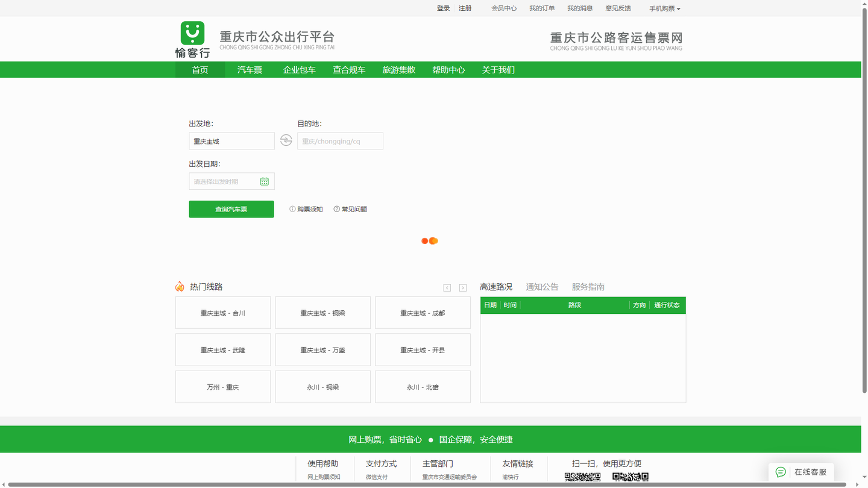Choose route 重庆主城 - 武隆

coord(223,350)
